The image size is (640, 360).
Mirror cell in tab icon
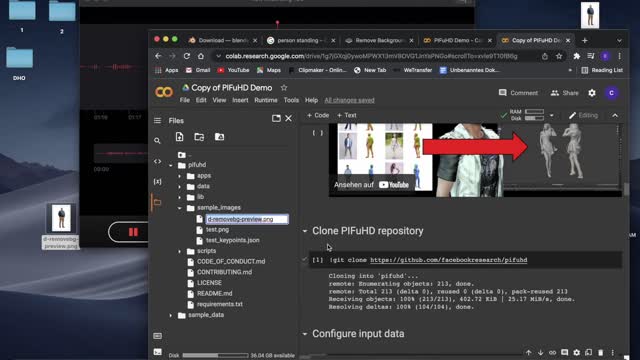click(x=588, y=352)
